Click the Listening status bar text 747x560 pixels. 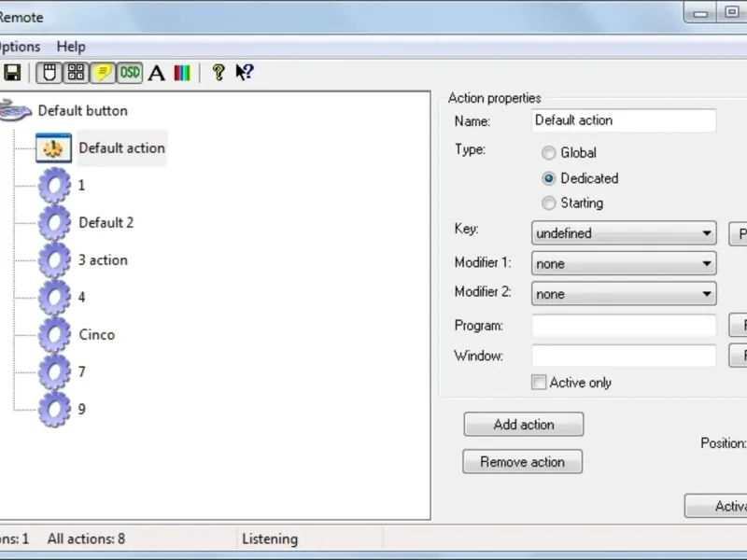(270, 539)
